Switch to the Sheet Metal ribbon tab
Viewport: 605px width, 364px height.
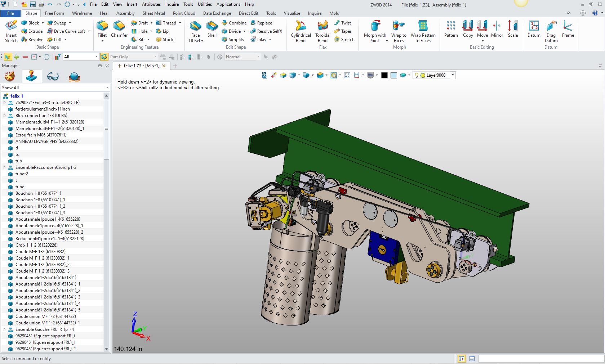coord(154,13)
